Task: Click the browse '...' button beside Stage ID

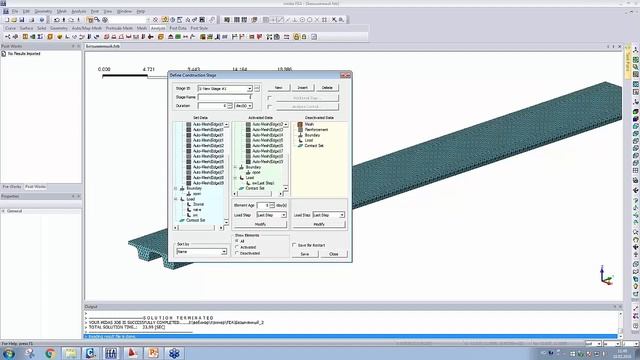Action: point(257,89)
